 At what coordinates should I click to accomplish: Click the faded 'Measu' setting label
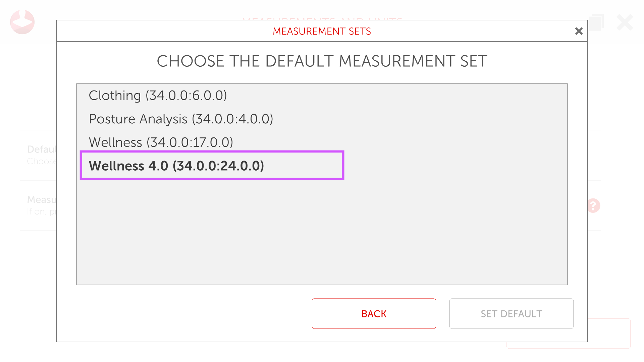tap(41, 200)
